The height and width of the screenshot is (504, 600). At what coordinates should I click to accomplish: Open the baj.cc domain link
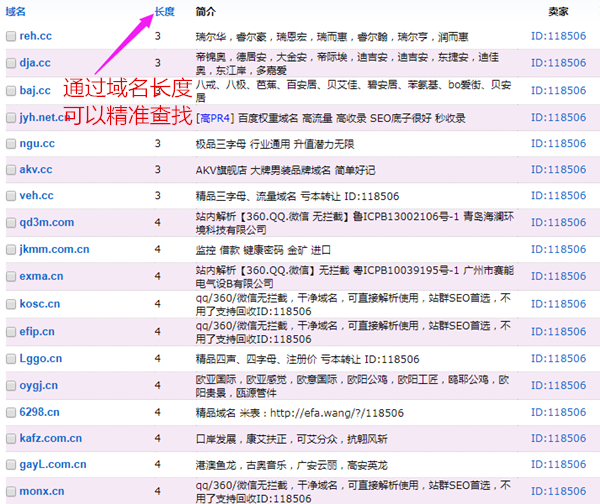click(35, 90)
